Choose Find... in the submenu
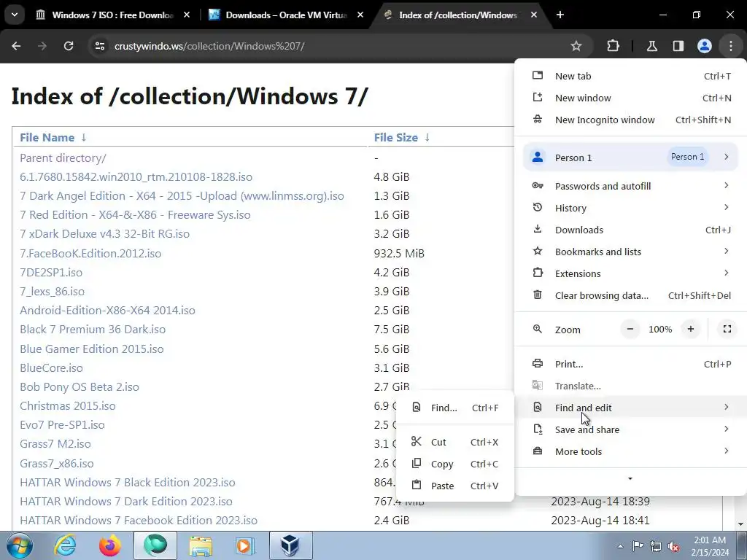This screenshot has height=560, width=747. tap(455, 408)
